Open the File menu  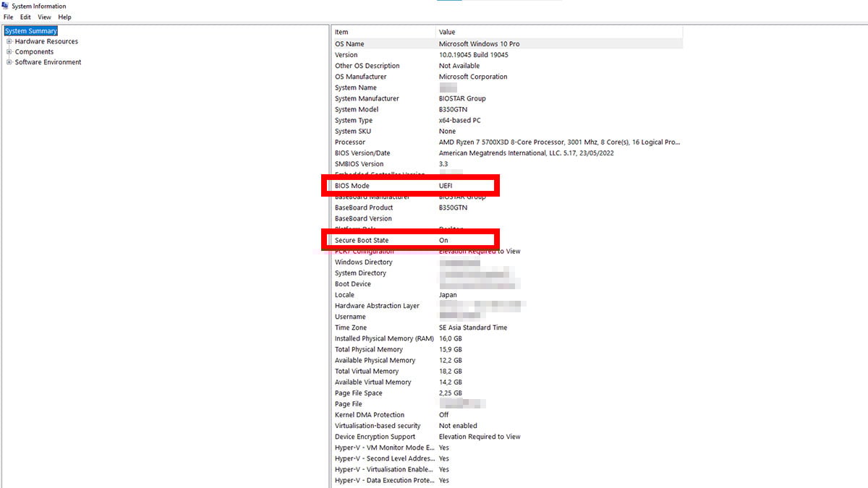pyautogui.click(x=8, y=17)
